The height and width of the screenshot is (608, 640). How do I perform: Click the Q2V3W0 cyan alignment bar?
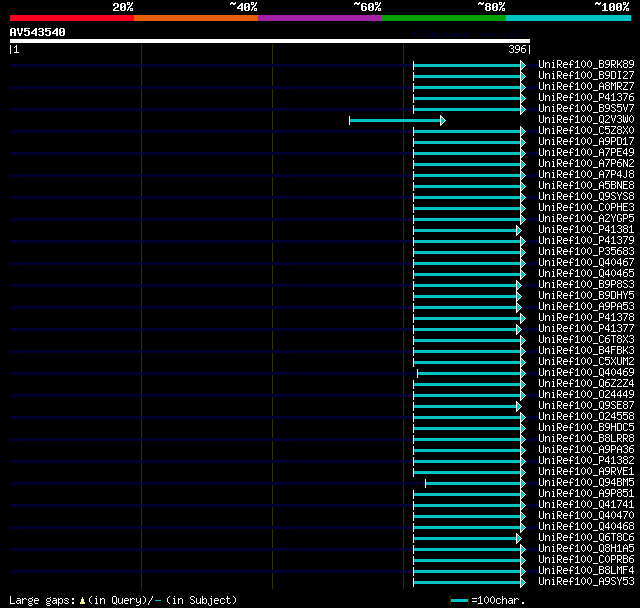point(395,120)
